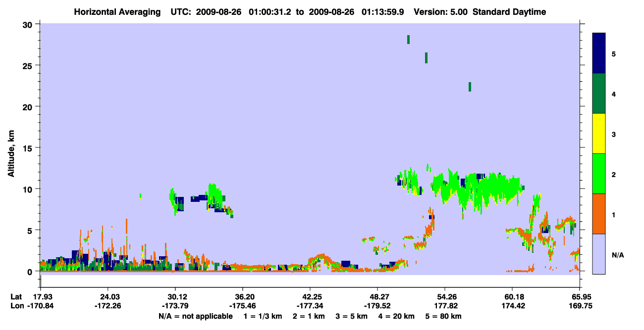Click the altitude tick label 25

click(x=28, y=65)
